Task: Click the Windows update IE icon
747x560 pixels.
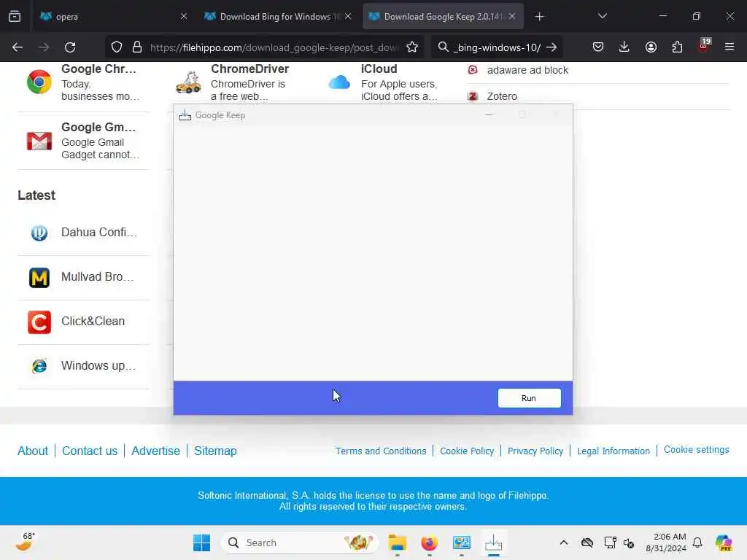Action: (x=39, y=366)
